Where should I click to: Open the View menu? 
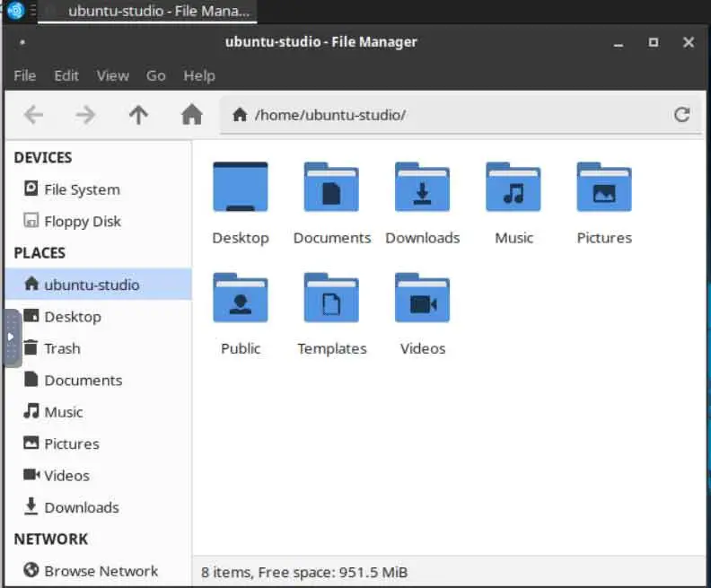[113, 75]
